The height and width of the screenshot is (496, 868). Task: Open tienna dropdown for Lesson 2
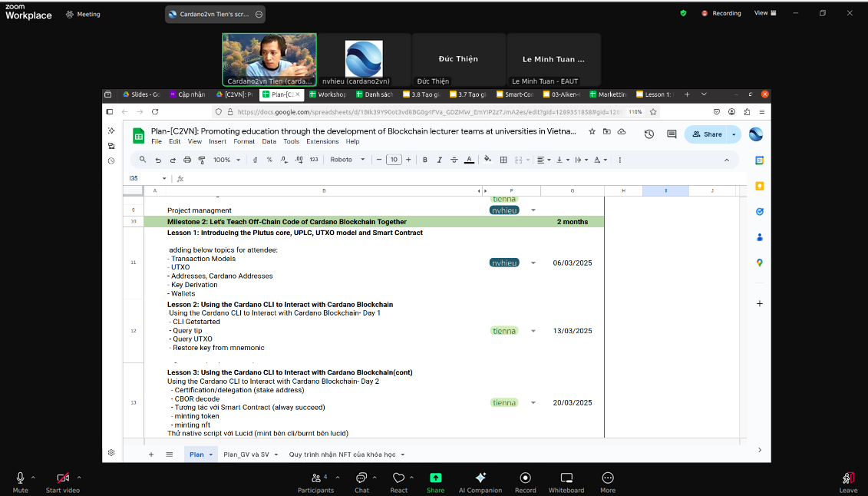533,331
